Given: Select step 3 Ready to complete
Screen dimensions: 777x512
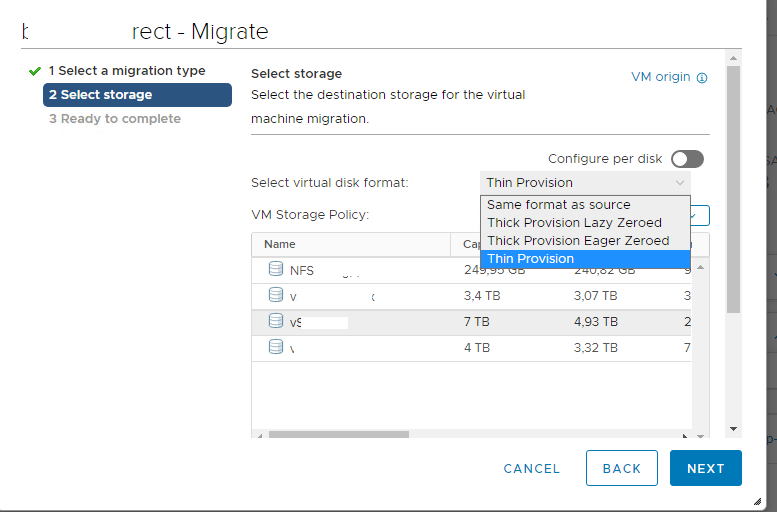Looking at the screenshot, I should [114, 119].
